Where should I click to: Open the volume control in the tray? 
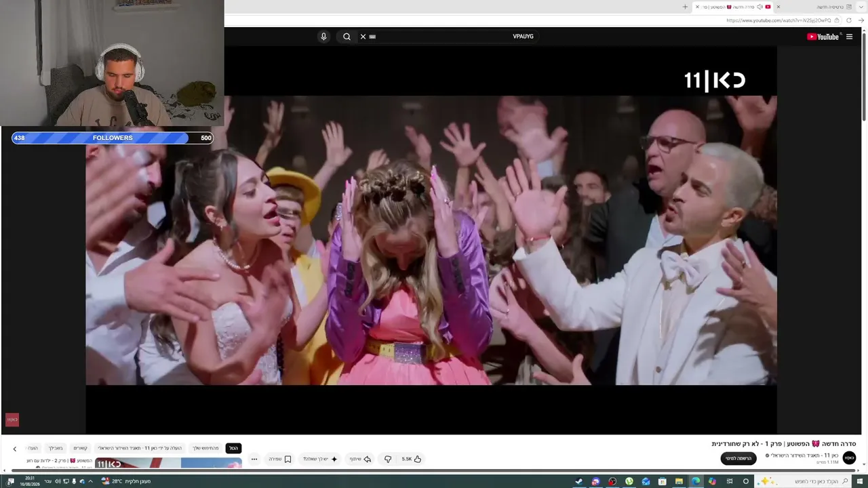pyautogui.click(x=58, y=481)
